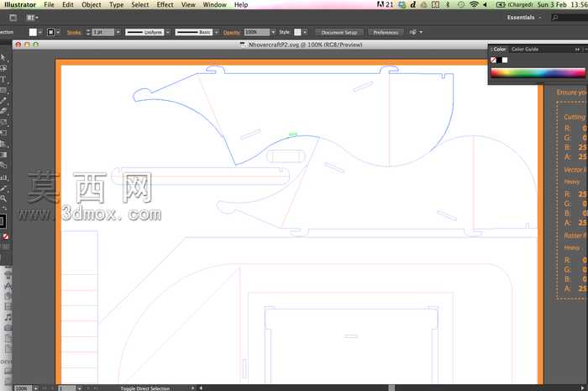Open the Type menu
Image resolution: width=588 pixels, height=391 pixels.
[x=116, y=4]
